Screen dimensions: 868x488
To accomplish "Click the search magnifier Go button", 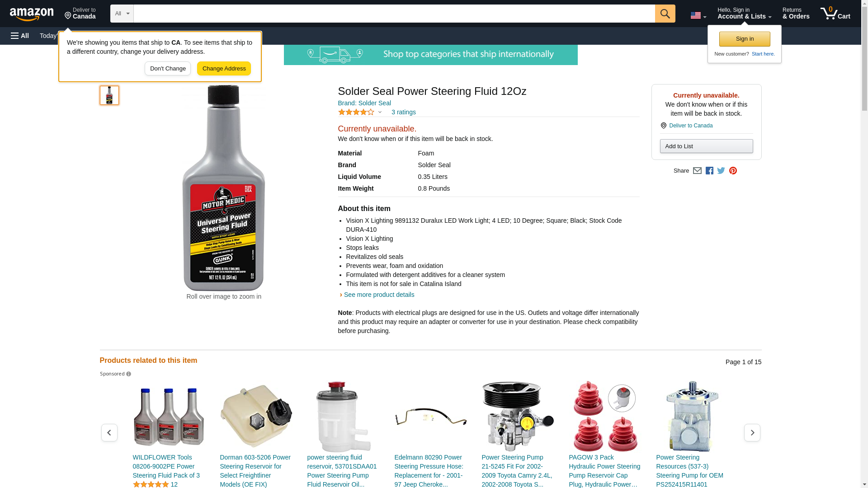I will 665,14.
